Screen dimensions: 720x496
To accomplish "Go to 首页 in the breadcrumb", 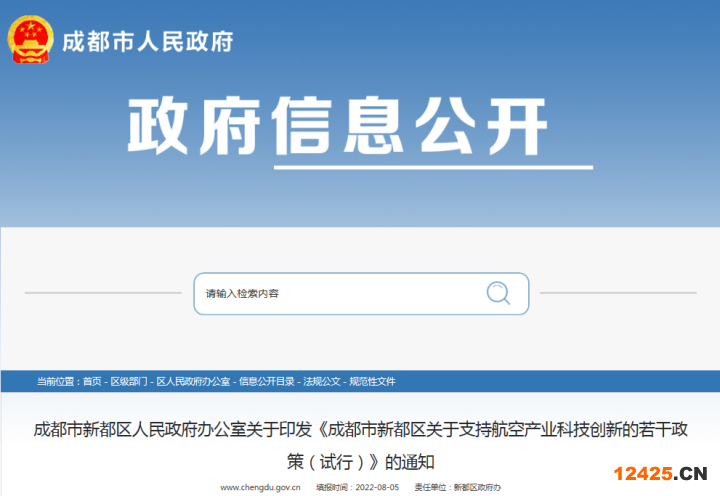I will (92, 382).
